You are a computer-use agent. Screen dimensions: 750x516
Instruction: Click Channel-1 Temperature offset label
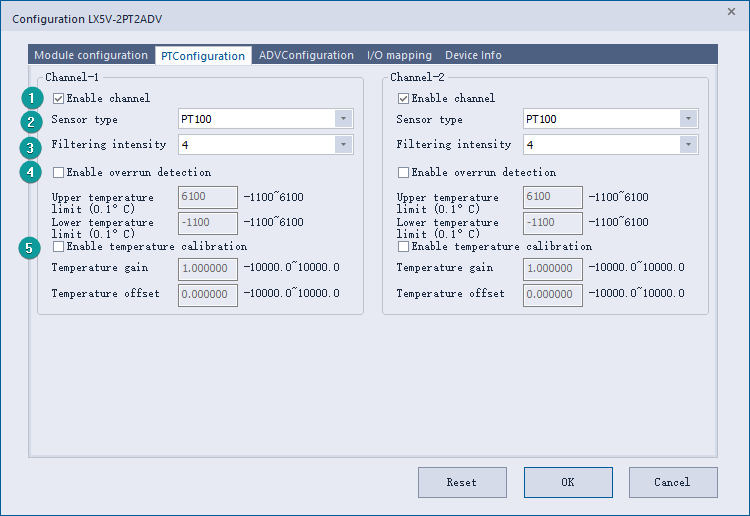point(105,294)
